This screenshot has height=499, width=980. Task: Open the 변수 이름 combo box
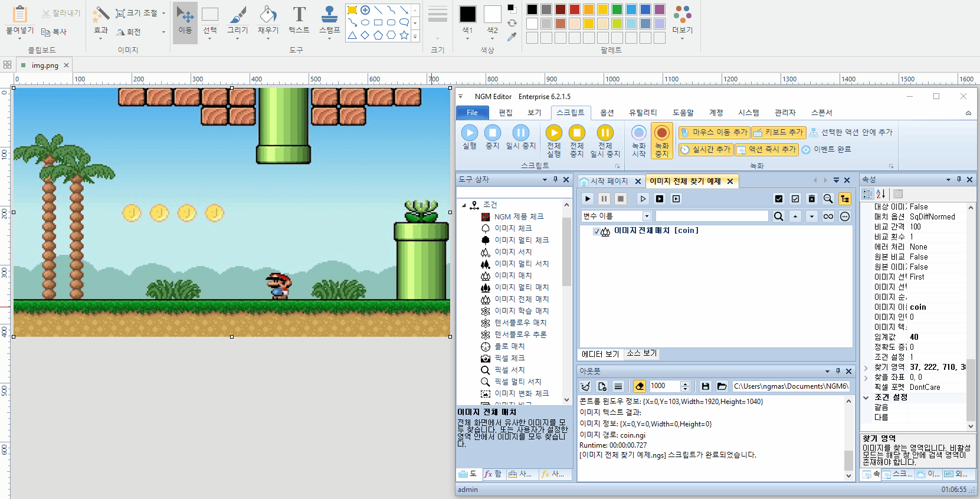pyautogui.click(x=647, y=216)
